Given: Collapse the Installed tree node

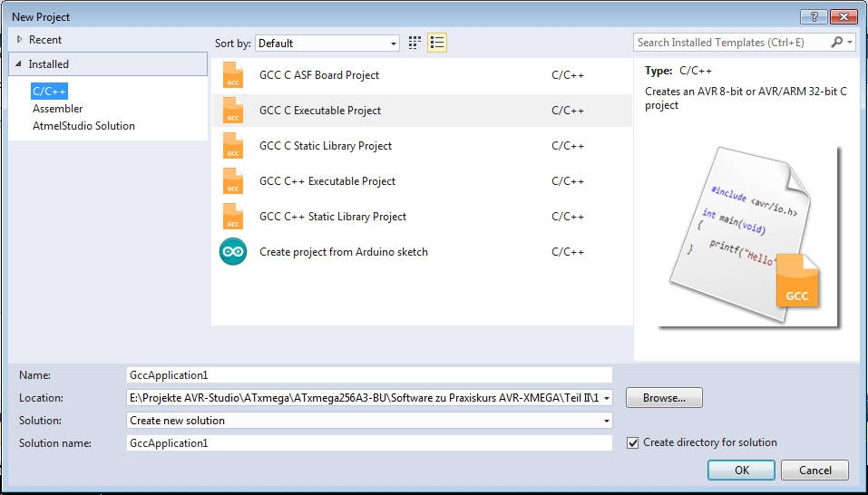Looking at the screenshot, I should pos(18,64).
